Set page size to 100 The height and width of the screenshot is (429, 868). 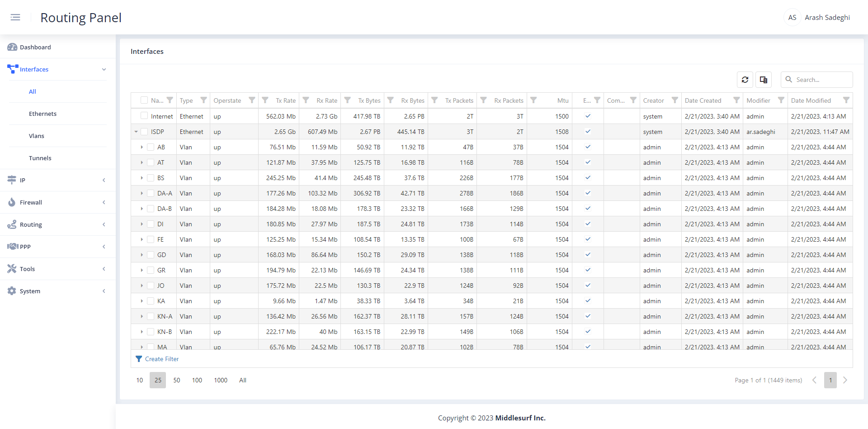pos(197,380)
